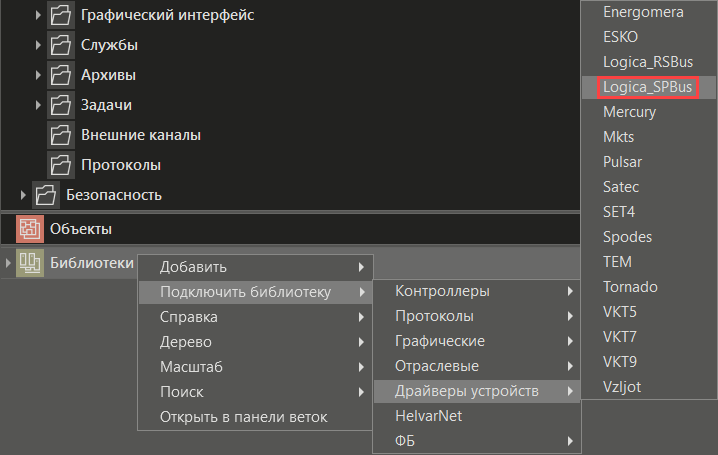Image resolution: width=718 pixels, height=455 pixels.
Task: Open the Отраслевые submenu arrow
Action: (x=570, y=366)
